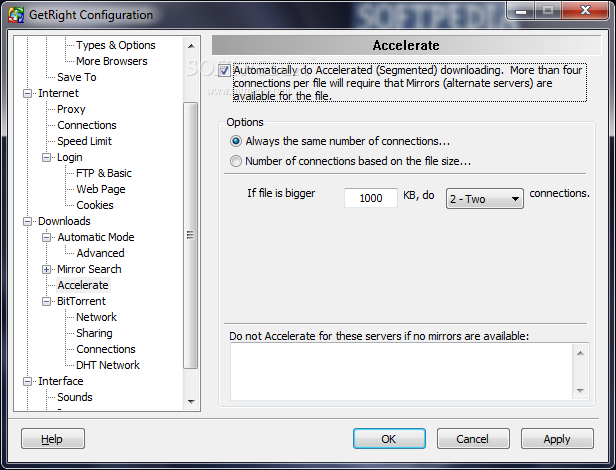Open the Cookies settings
Screen dimensions: 616x470
pos(95,205)
